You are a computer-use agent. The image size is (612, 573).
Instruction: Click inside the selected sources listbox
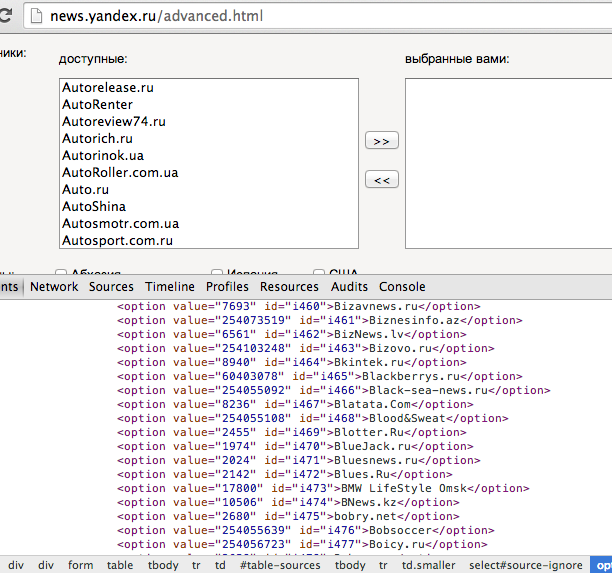pos(509,164)
